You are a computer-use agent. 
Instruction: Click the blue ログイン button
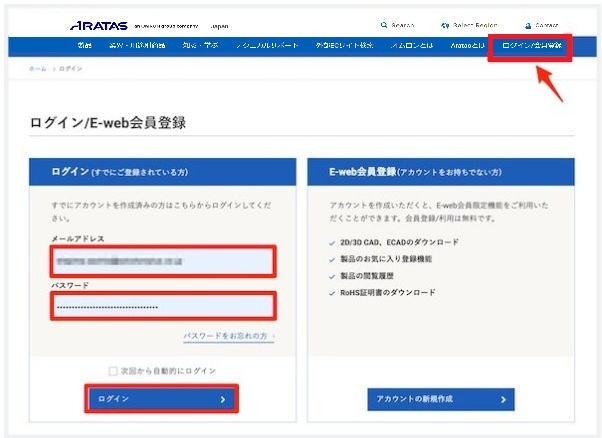[162, 399]
